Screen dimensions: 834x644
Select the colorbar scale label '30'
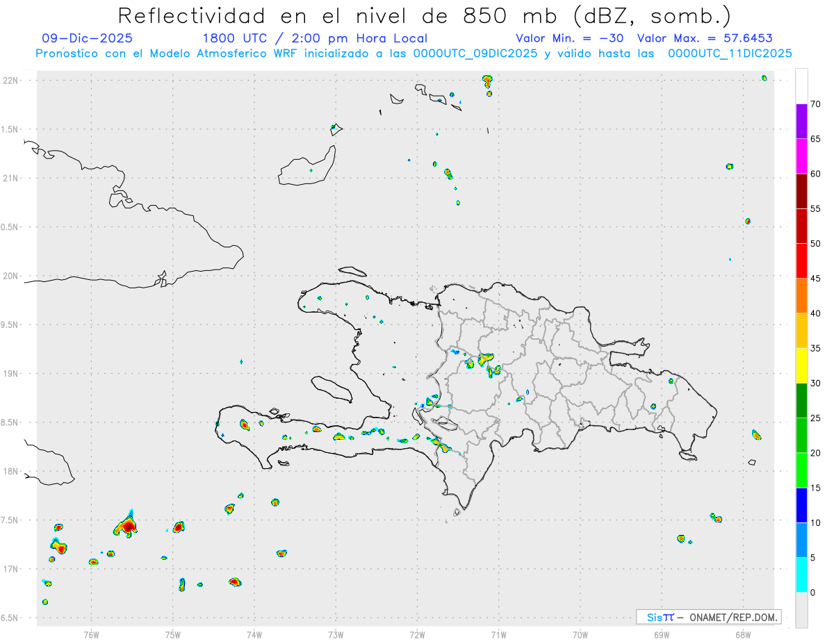815,383
